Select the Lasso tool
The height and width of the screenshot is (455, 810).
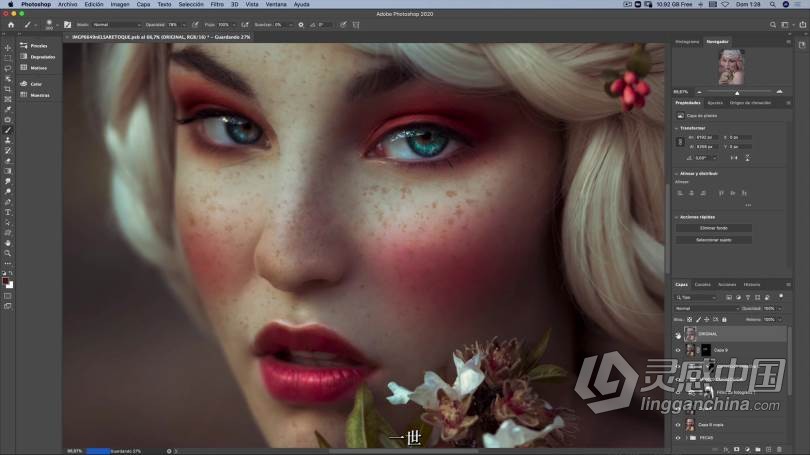tap(8, 69)
